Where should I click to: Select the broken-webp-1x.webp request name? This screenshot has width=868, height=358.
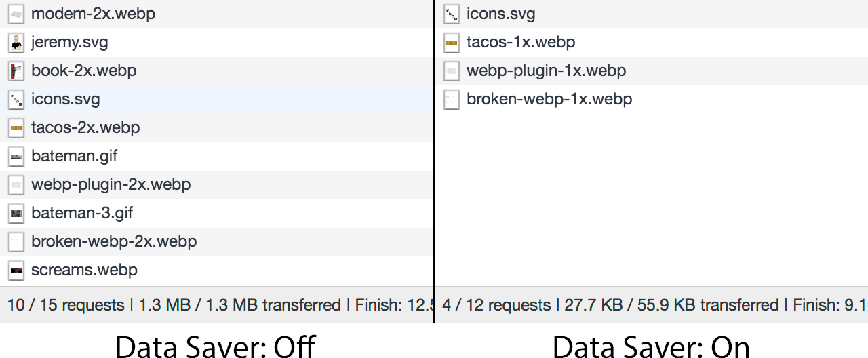(x=549, y=100)
